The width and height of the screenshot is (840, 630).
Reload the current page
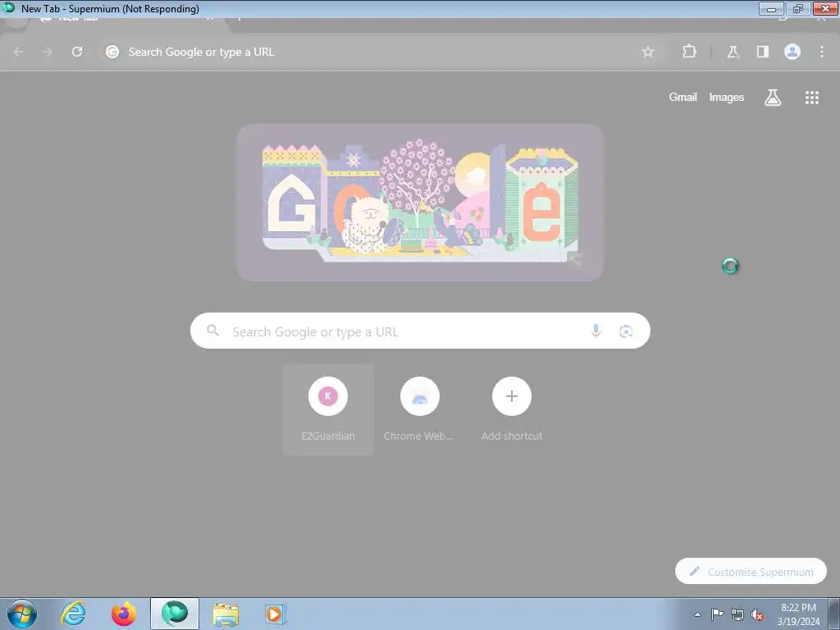click(x=77, y=52)
